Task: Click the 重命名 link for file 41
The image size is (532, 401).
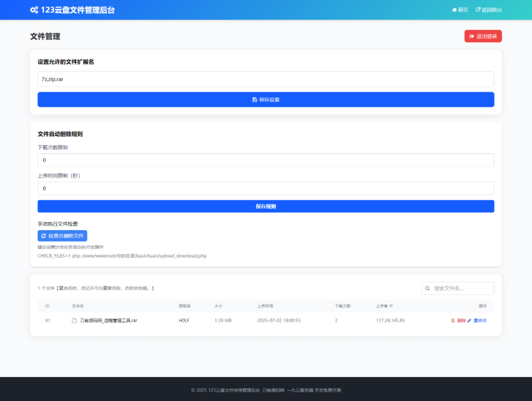Action: pos(477,321)
